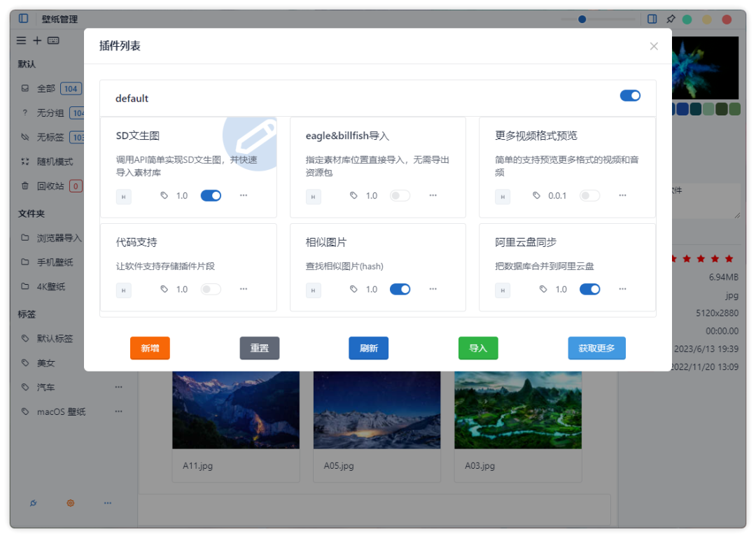Click the H icon on SD文生图 card

123,197
